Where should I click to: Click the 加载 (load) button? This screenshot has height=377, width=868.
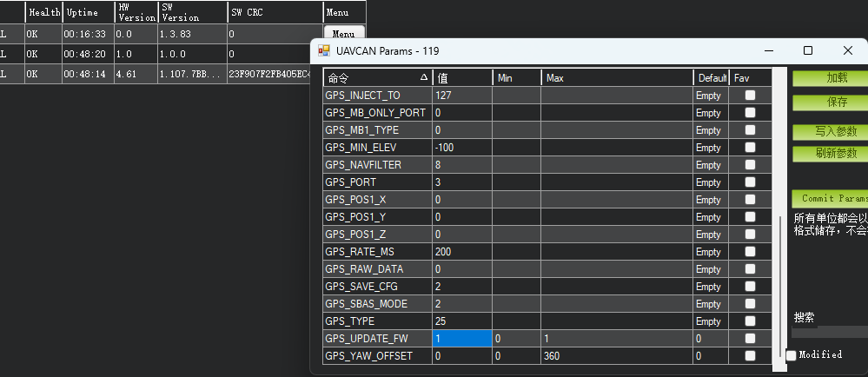(831, 78)
